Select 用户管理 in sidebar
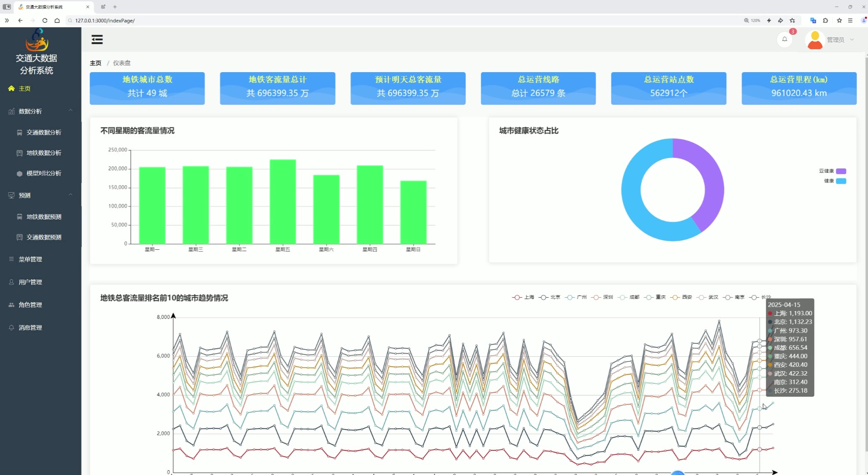868x475 pixels. point(30,282)
